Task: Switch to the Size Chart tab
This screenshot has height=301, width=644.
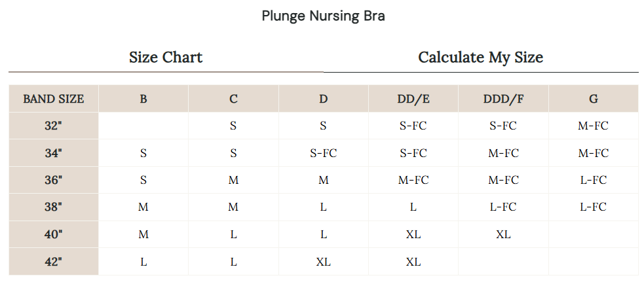Action: (166, 58)
